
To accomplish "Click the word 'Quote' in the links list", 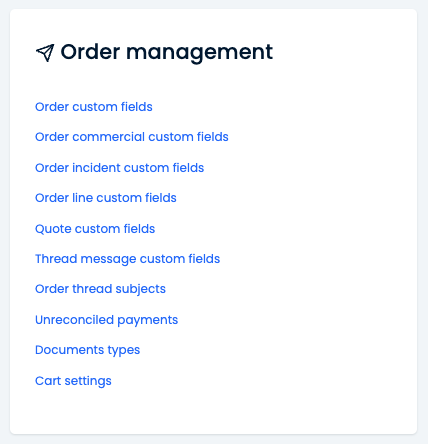I will click(53, 229).
